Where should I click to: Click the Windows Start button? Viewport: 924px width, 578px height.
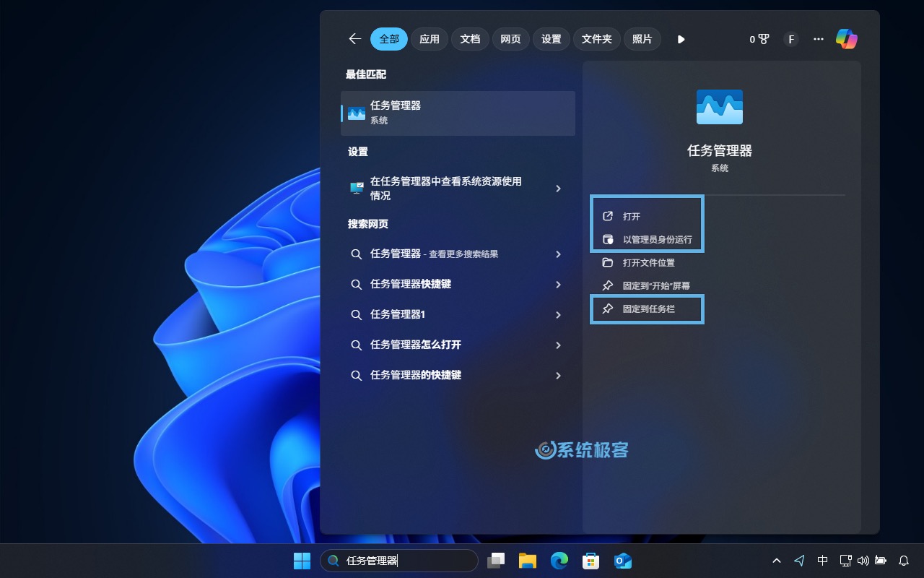tap(302, 561)
